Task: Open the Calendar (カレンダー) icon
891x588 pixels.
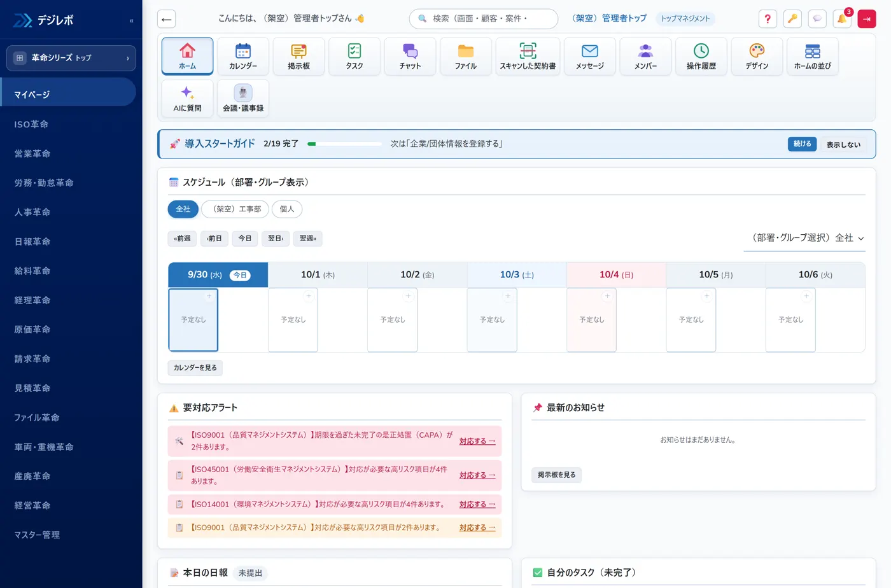Action: coord(243,56)
